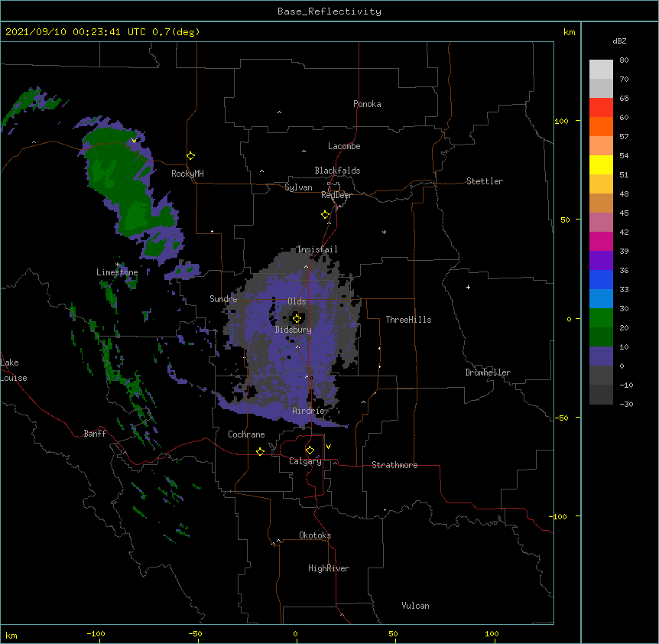Pick the blue 33–36 dBZ legend swatch
Viewport: 659px width, 644px height.
pyautogui.click(x=601, y=279)
